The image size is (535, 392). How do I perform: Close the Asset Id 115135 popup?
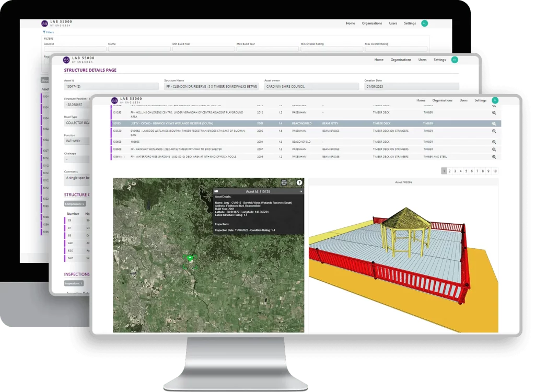tap(301, 192)
